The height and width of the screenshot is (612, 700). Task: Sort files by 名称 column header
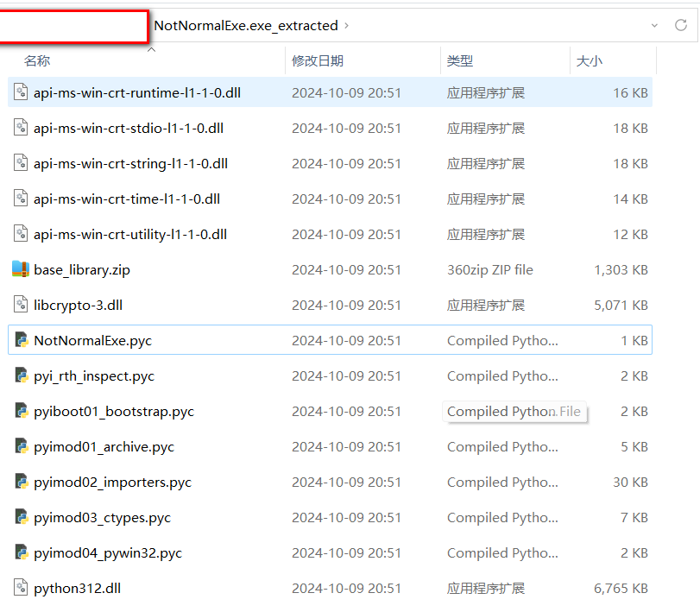point(37,60)
